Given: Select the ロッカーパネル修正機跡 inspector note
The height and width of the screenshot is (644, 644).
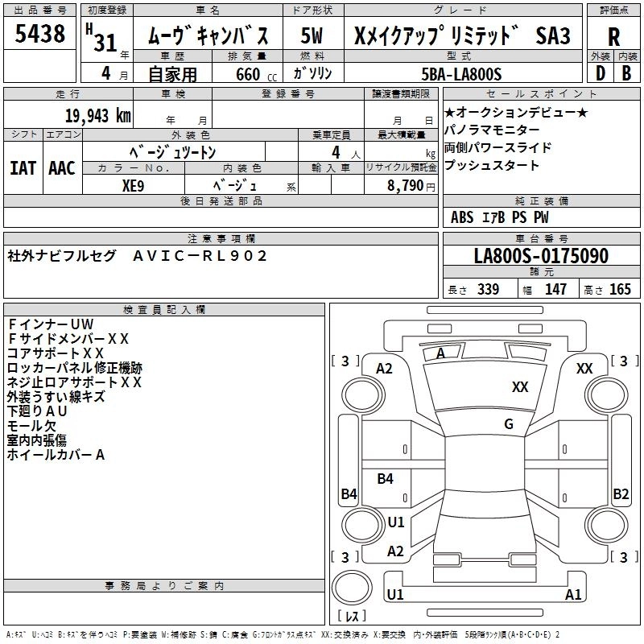Looking at the screenshot, I should pyautogui.click(x=74, y=367).
